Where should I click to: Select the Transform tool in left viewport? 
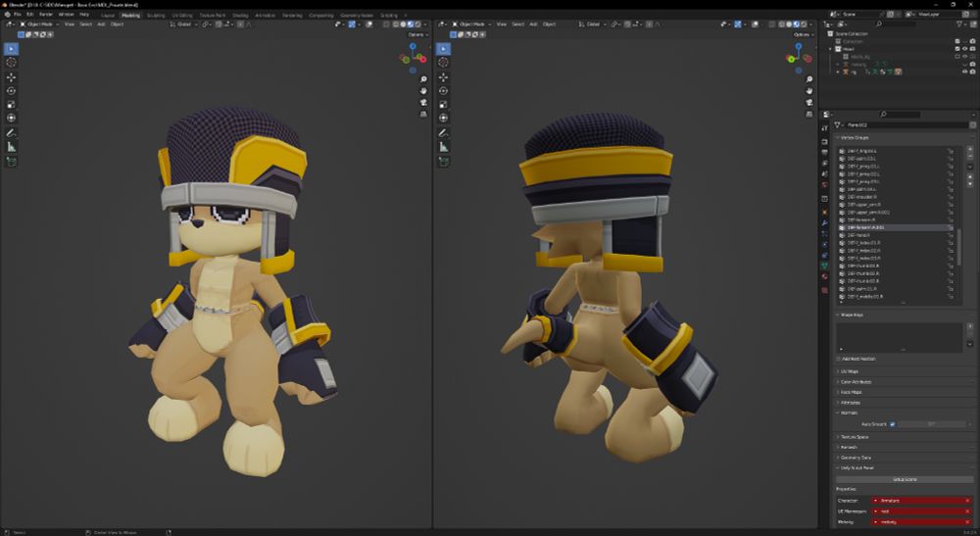11,118
